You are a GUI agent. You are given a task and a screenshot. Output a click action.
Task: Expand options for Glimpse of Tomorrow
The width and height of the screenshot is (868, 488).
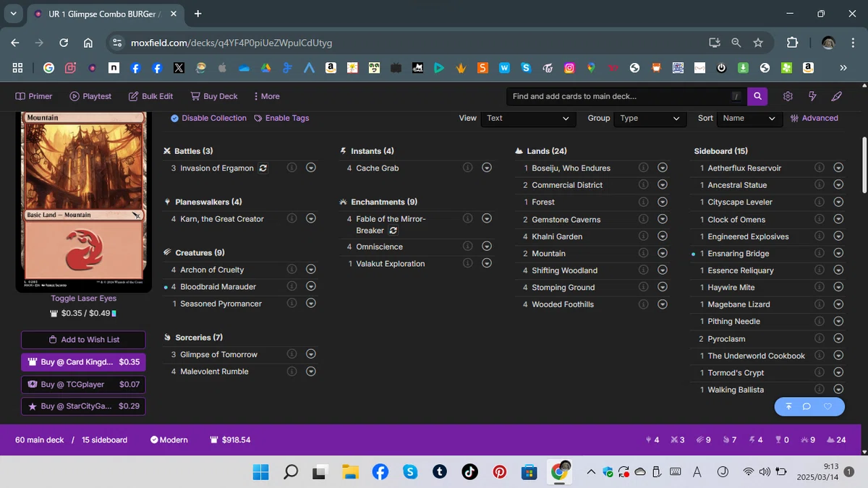pyautogui.click(x=311, y=354)
